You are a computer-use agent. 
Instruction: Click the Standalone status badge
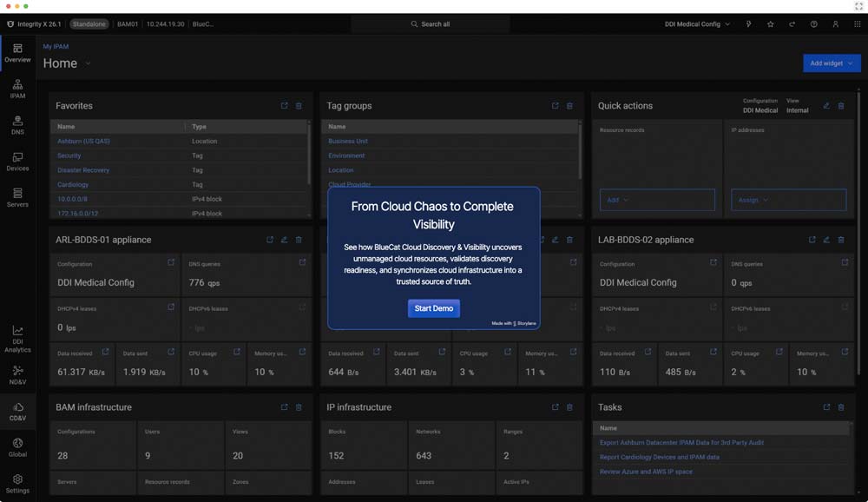[x=89, y=24]
